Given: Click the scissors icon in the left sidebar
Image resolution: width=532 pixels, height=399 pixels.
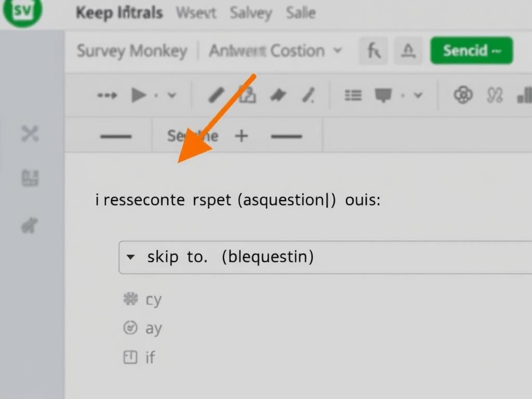Looking at the screenshot, I should pos(31,134).
